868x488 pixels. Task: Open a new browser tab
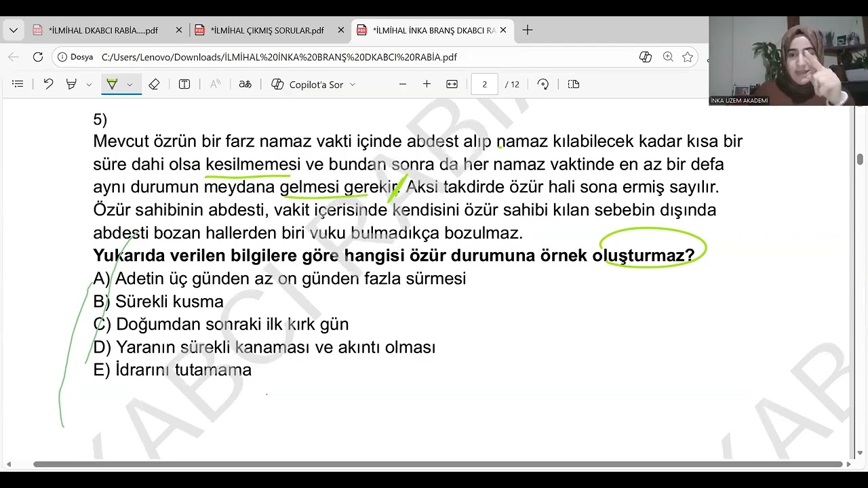click(528, 30)
